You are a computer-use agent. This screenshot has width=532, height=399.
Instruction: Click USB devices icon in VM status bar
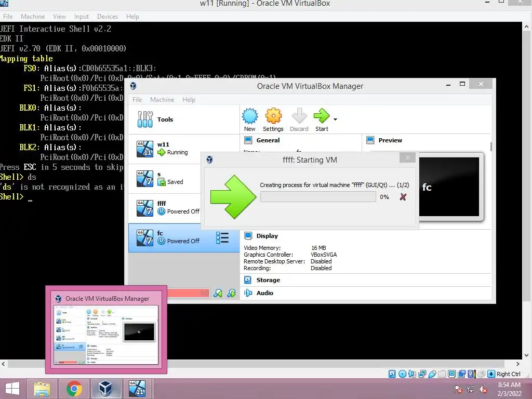(432, 374)
